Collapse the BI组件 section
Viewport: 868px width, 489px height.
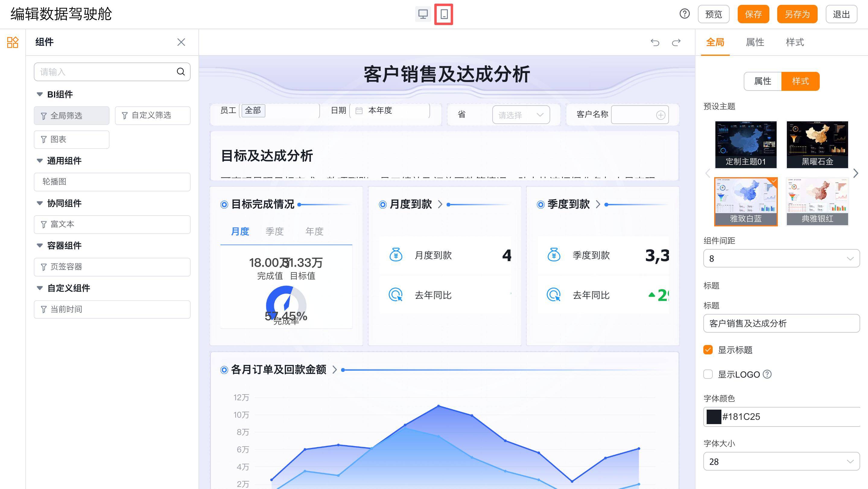[x=40, y=94]
